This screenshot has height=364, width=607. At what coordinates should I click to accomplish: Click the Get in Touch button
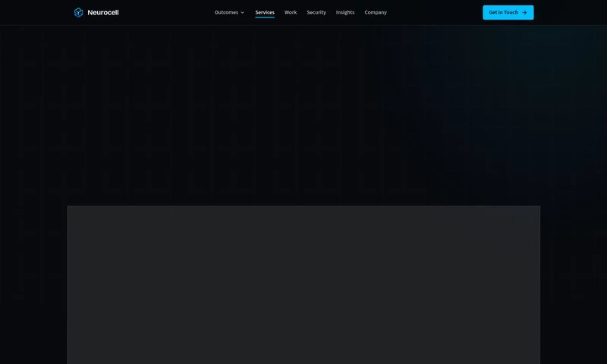point(508,12)
